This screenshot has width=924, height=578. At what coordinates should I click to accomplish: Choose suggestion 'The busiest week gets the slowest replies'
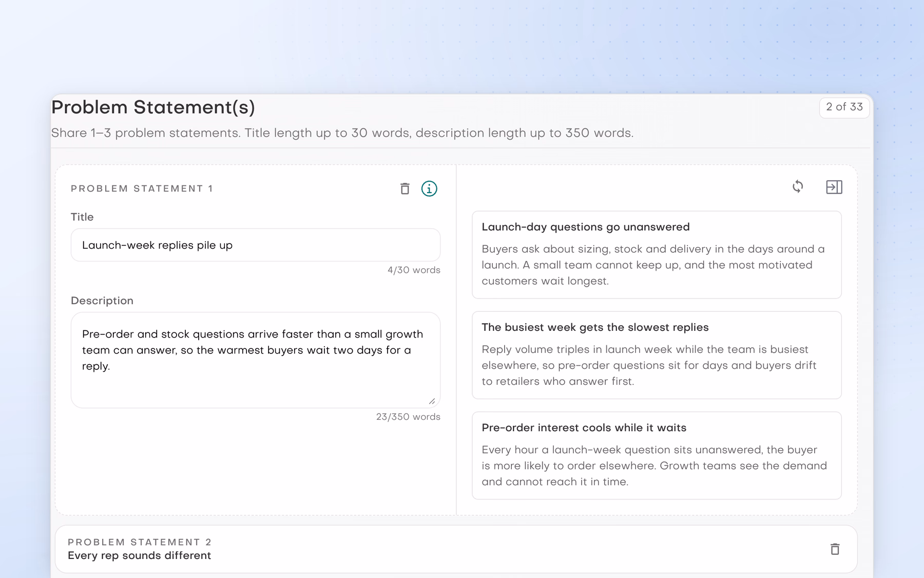(x=657, y=355)
